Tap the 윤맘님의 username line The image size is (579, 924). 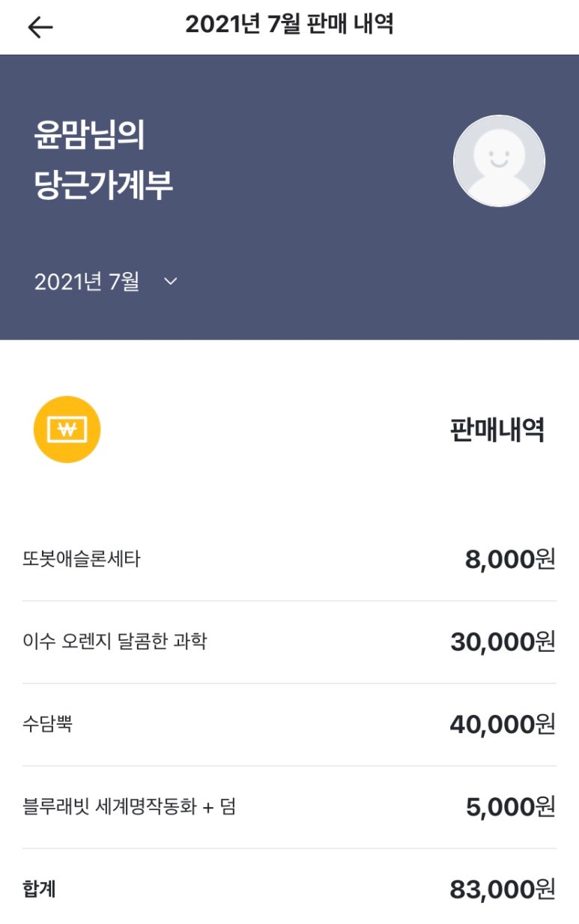point(90,136)
